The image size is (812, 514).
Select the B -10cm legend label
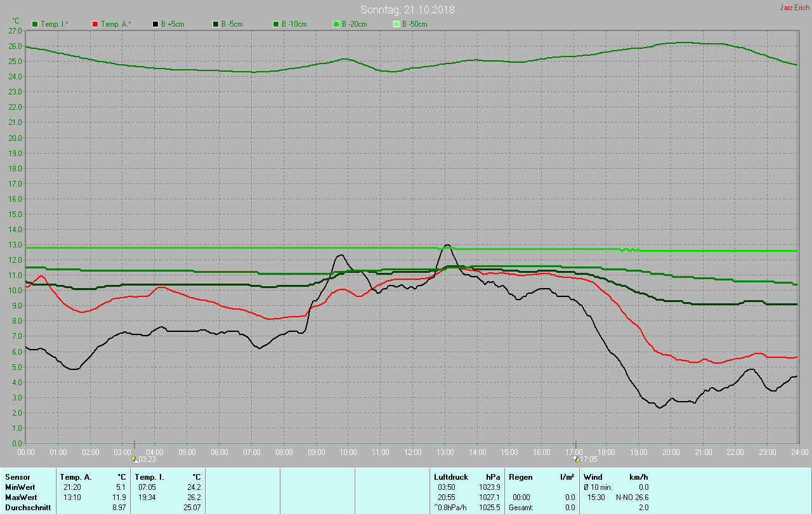click(294, 24)
